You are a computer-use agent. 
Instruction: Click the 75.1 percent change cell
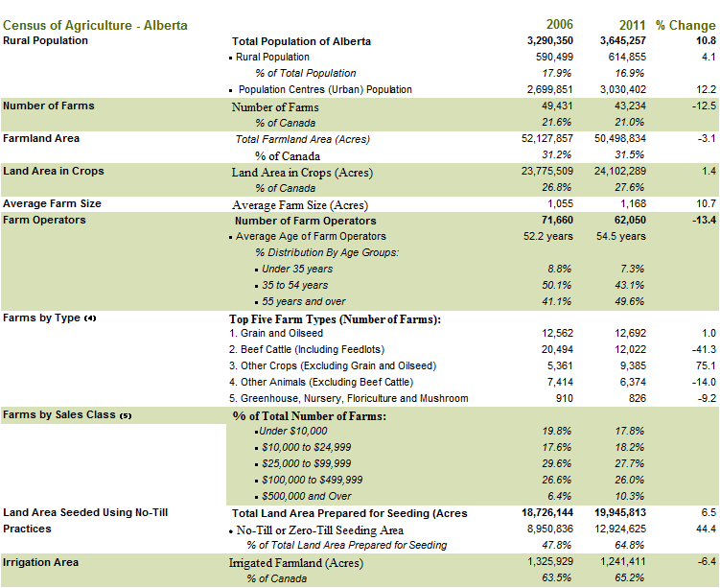click(x=706, y=365)
